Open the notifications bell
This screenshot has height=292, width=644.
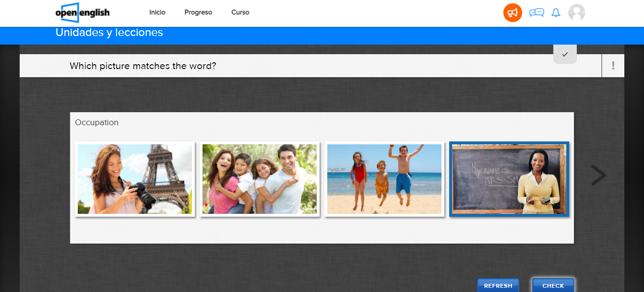pyautogui.click(x=556, y=12)
